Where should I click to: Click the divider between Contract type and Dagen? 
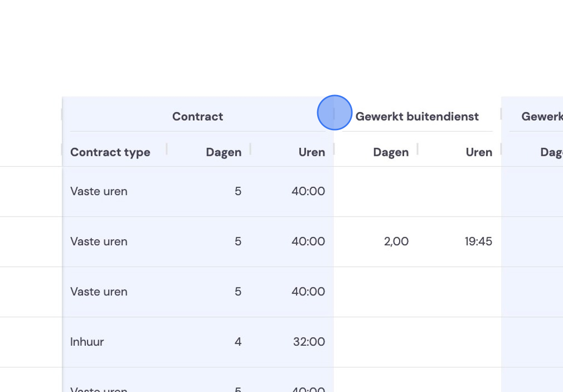click(166, 149)
